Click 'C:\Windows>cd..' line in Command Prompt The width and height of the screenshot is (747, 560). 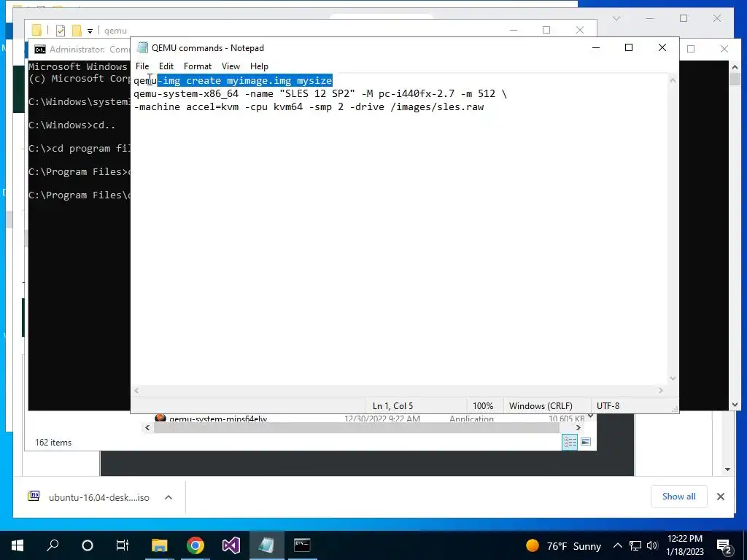pos(72,125)
